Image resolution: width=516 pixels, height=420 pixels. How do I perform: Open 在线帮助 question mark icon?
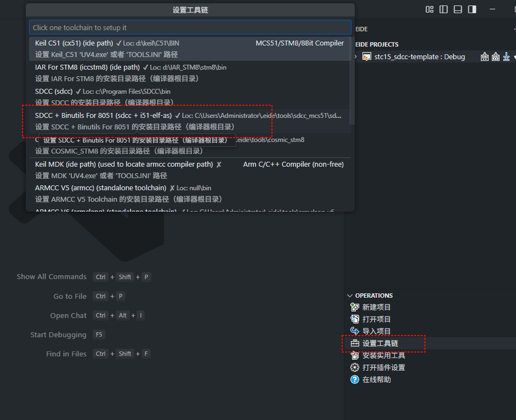[355, 379]
